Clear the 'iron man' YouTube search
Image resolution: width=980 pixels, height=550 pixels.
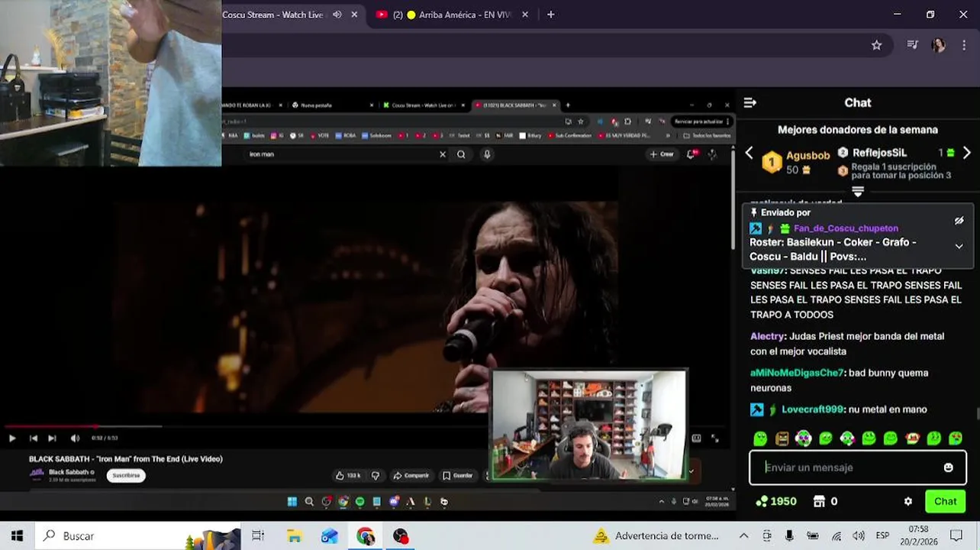pyautogui.click(x=442, y=154)
